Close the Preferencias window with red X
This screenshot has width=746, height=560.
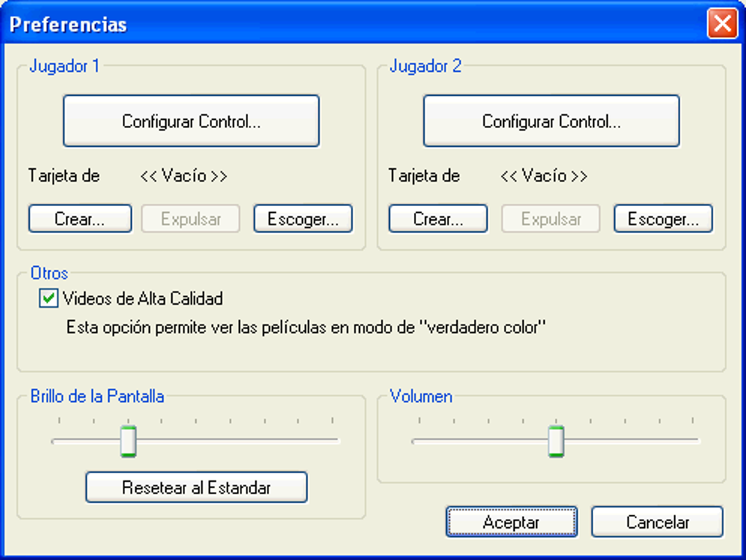tap(722, 24)
